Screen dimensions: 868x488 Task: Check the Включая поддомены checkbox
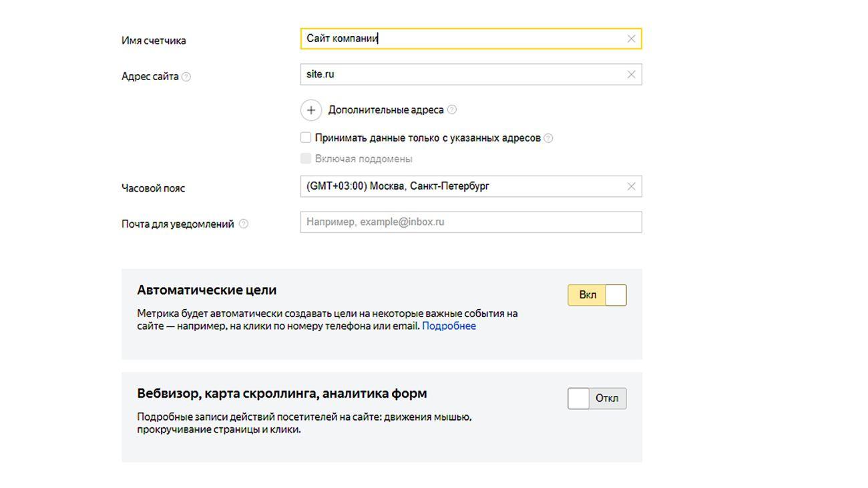[306, 158]
